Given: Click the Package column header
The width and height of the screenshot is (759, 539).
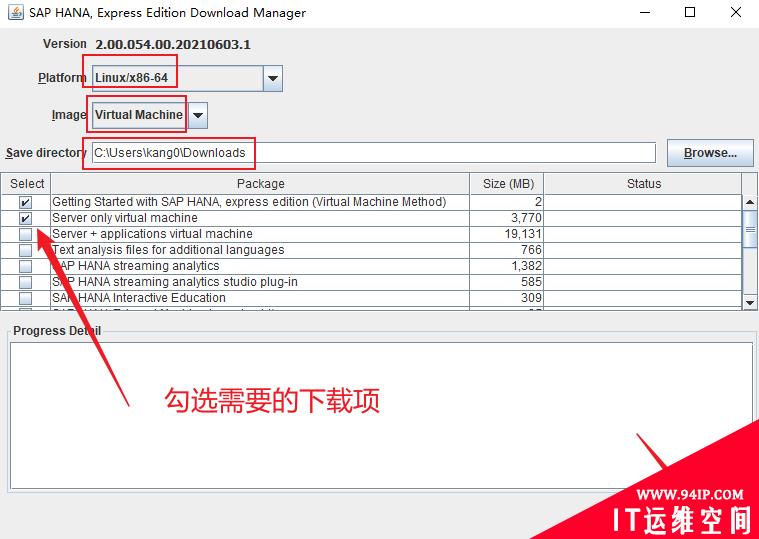Looking at the screenshot, I should [260, 184].
